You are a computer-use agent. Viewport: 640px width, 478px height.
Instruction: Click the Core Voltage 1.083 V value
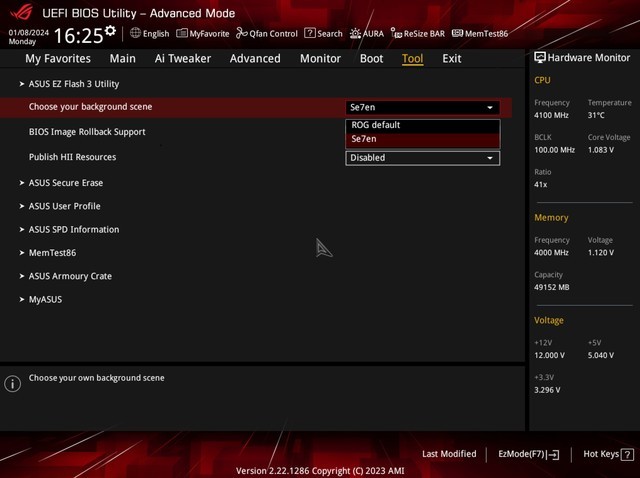(600, 150)
